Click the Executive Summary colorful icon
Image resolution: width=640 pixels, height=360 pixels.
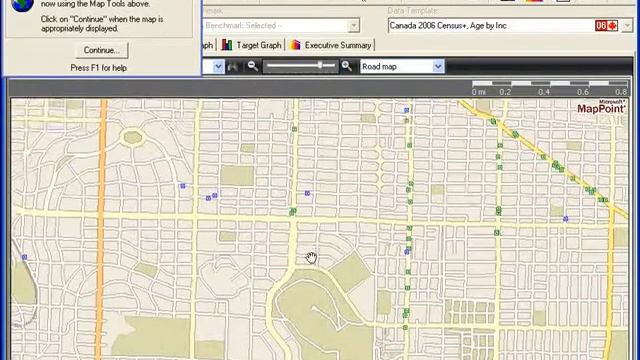(x=295, y=45)
